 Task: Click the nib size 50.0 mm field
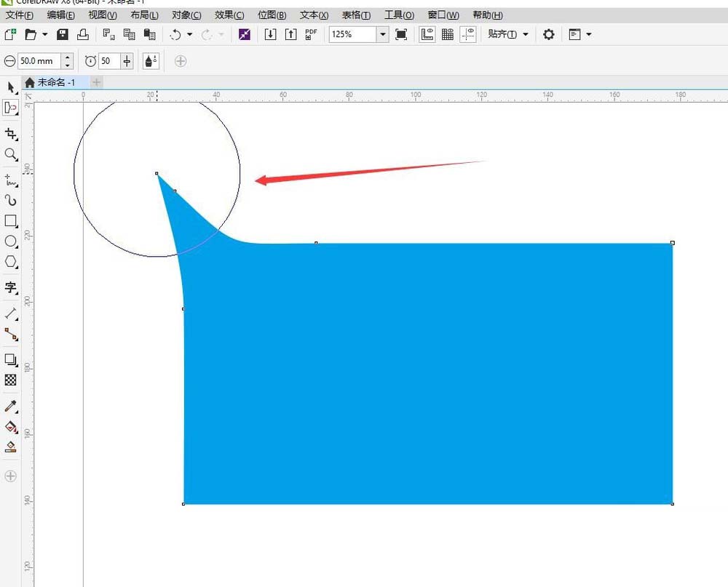pyautogui.click(x=39, y=61)
